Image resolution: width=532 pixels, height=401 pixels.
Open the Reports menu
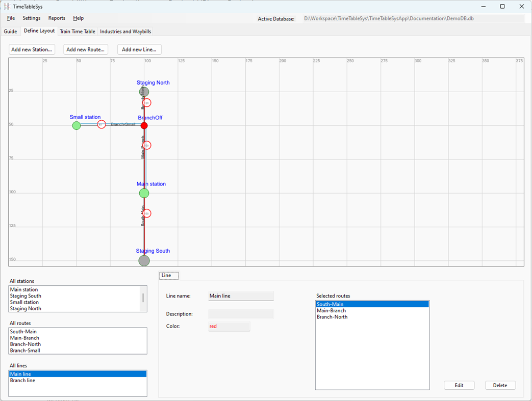coord(57,18)
